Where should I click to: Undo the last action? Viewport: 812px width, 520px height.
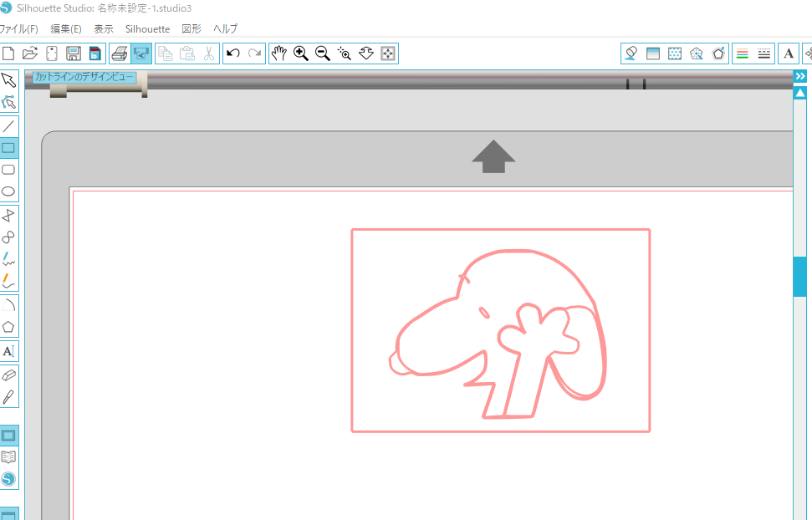tap(233, 54)
